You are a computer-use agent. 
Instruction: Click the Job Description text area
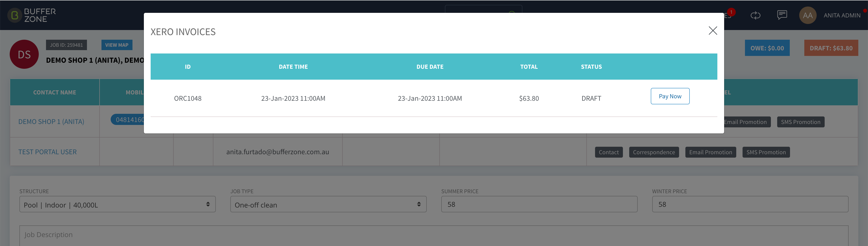click(434, 236)
